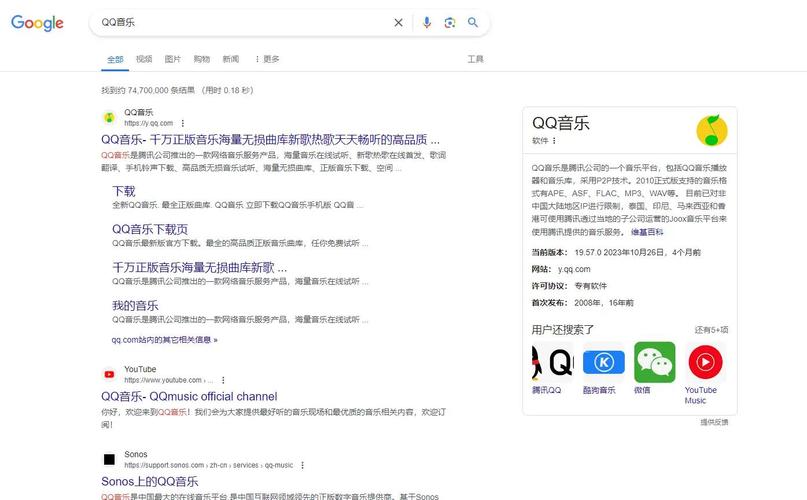This screenshot has height=500, width=807.
Task: Submit search with magnifying glass icon
Action: coord(473,23)
